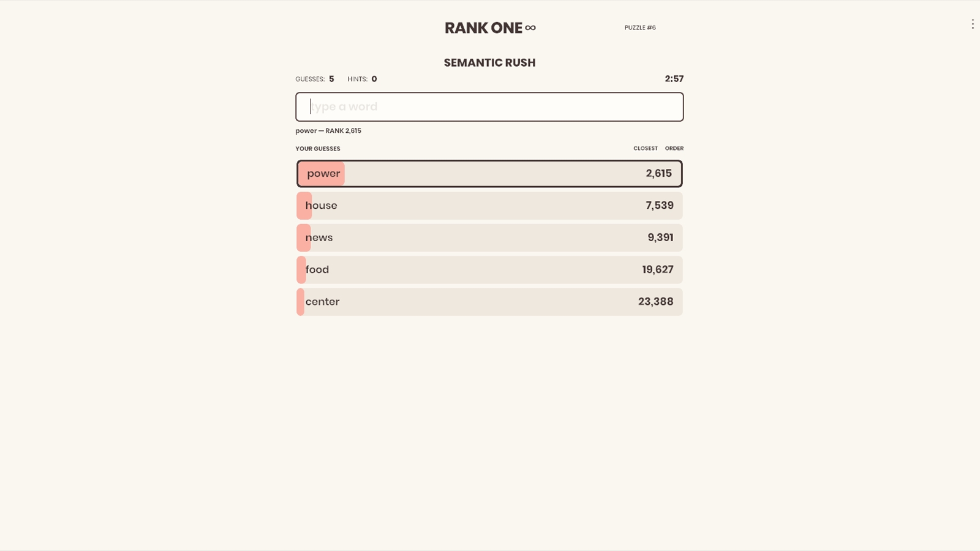Select the 'center' guess row
The width and height of the screenshot is (980, 551).
(489, 302)
